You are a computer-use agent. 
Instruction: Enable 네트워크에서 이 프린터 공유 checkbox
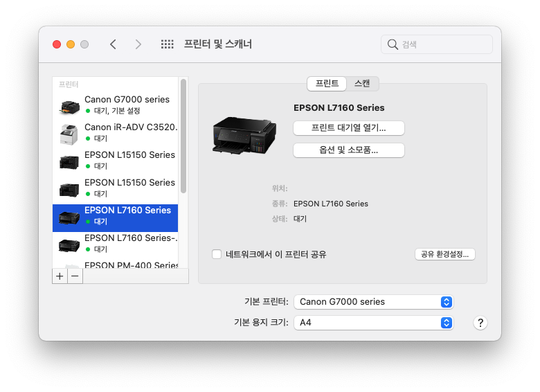coord(217,255)
